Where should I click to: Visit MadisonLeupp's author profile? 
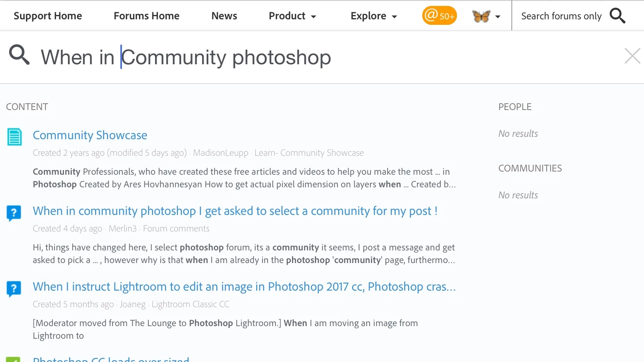(221, 153)
